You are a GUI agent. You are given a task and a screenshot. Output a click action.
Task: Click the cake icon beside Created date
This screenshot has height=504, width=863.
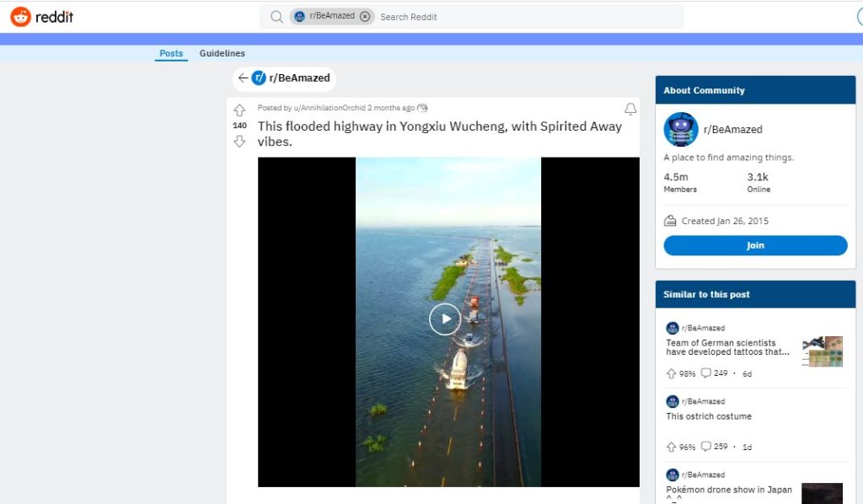670,221
